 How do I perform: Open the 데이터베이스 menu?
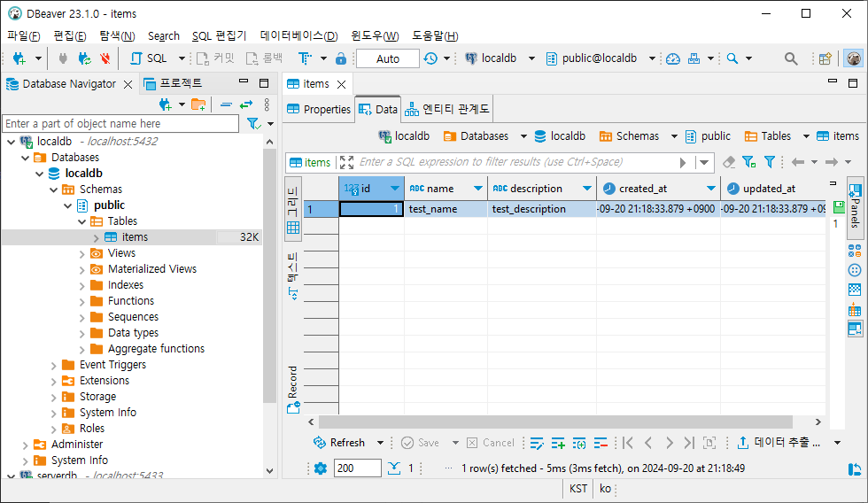click(x=299, y=36)
